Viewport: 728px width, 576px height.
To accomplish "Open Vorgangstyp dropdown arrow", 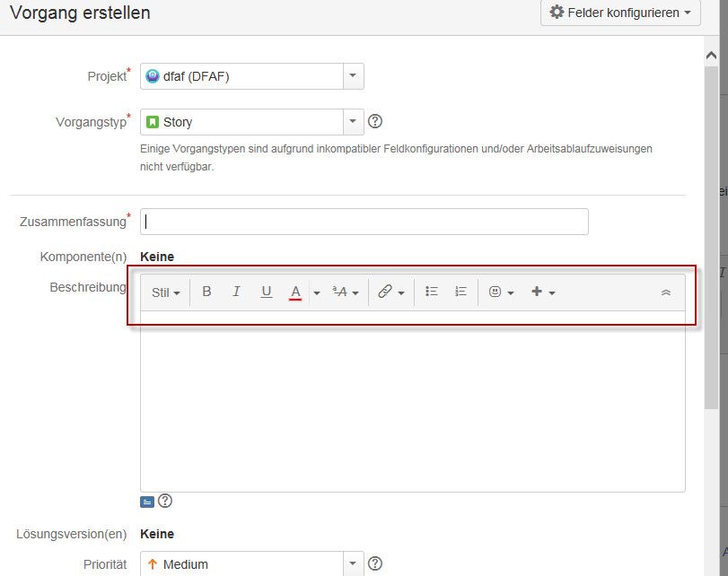I will point(353,122).
